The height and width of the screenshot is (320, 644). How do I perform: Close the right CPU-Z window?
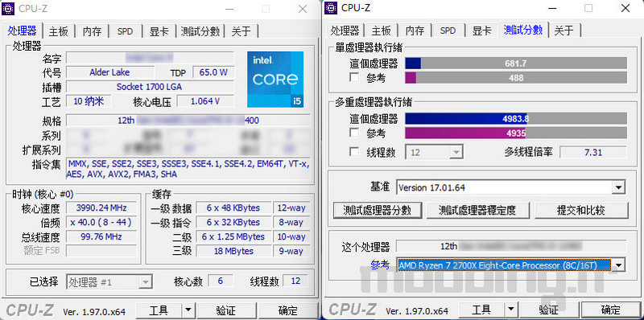pos(625,8)
